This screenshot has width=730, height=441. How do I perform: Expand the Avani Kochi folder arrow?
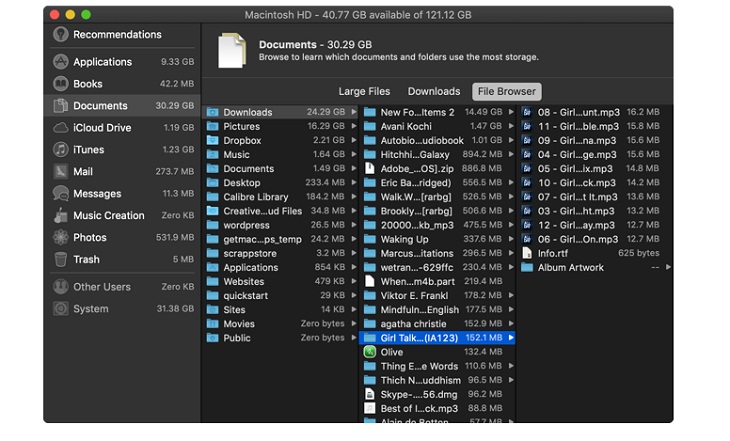511,126
